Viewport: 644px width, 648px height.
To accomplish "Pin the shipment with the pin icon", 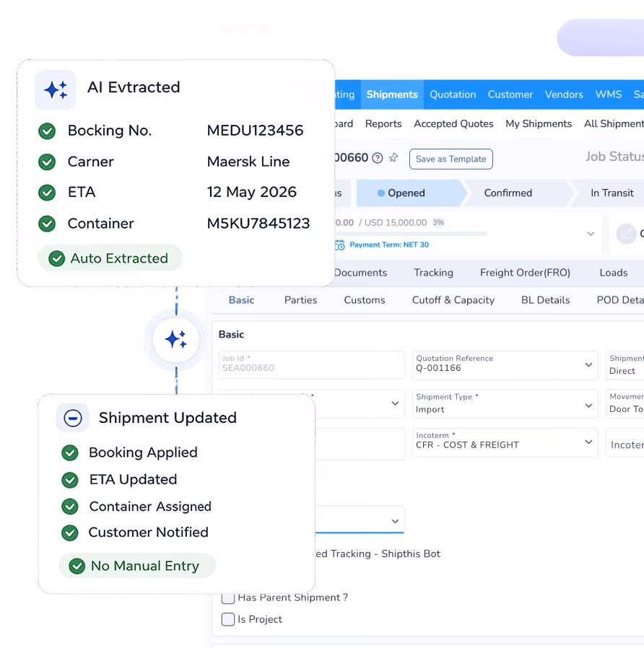I will point(393,157).
